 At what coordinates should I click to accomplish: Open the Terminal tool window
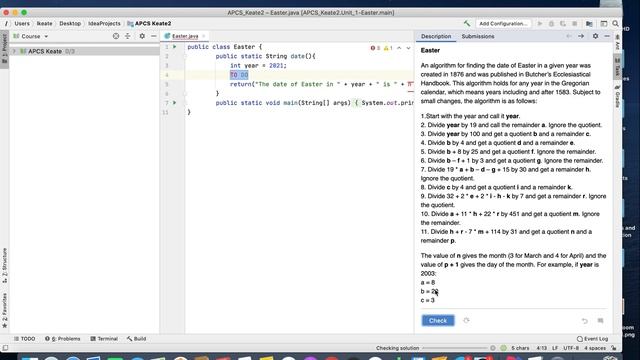(104, 339)
